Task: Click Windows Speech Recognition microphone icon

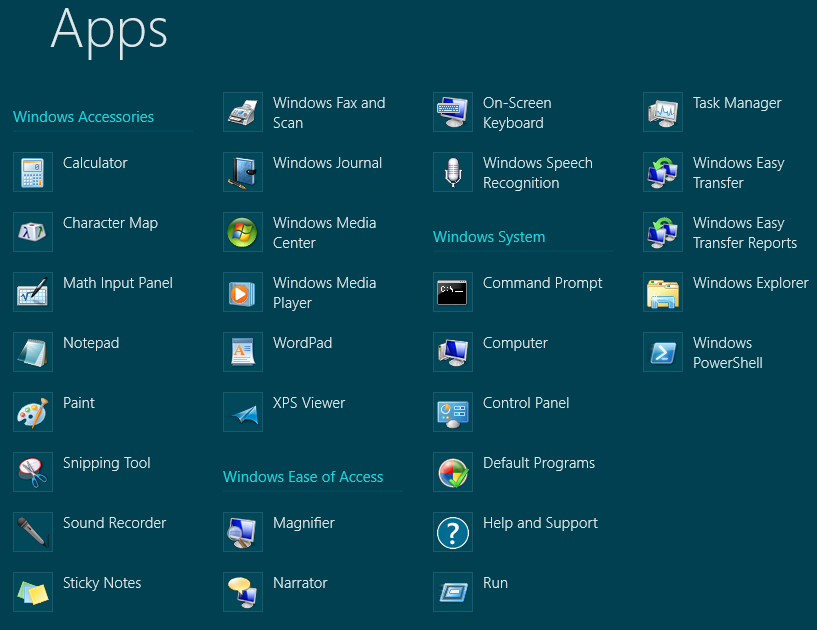Action: coord(453,172)
